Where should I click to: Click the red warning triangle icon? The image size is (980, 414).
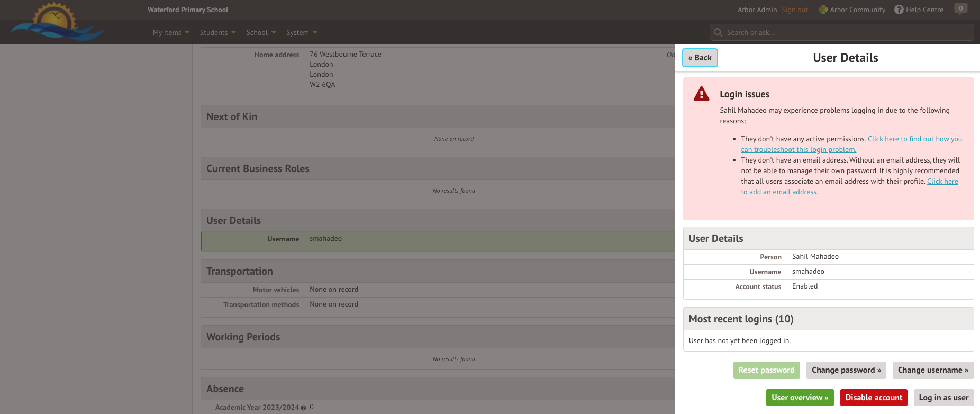click(x=701, y=94)
